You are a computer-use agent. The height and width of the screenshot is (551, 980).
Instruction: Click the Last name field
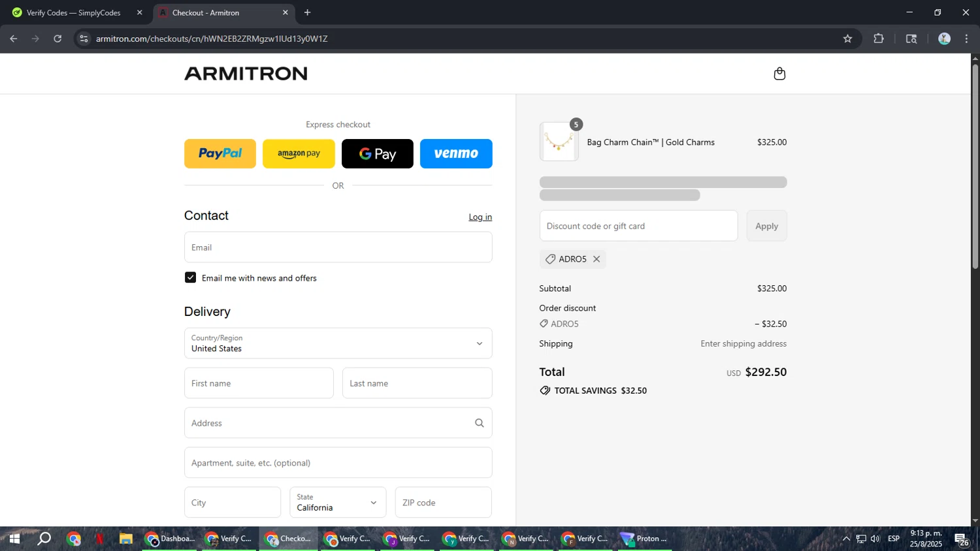(417, 383)
